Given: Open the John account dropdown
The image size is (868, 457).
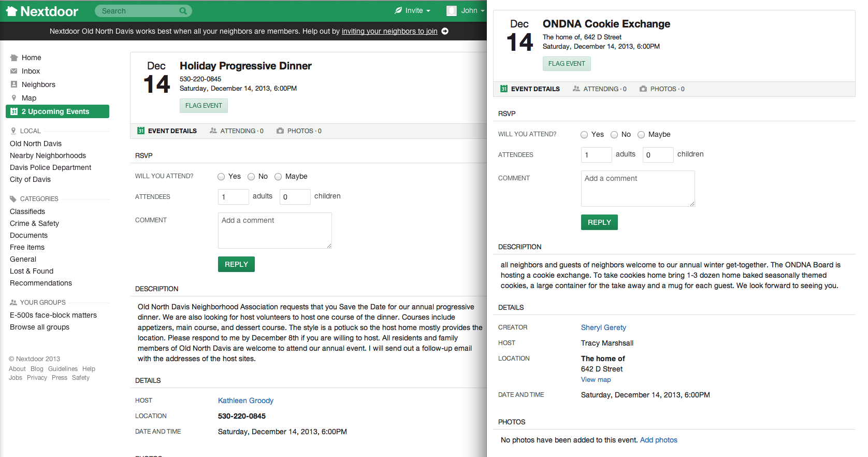Looking at the screenshot, I should 466,10.
